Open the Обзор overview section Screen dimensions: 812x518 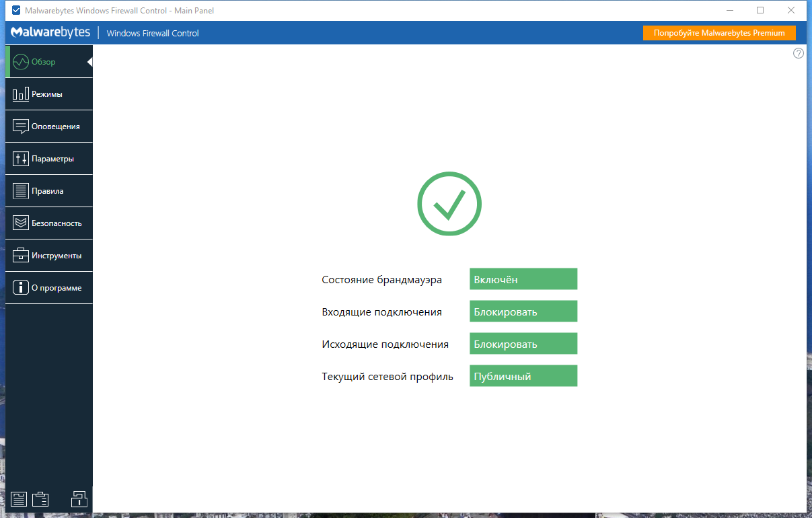49,62
